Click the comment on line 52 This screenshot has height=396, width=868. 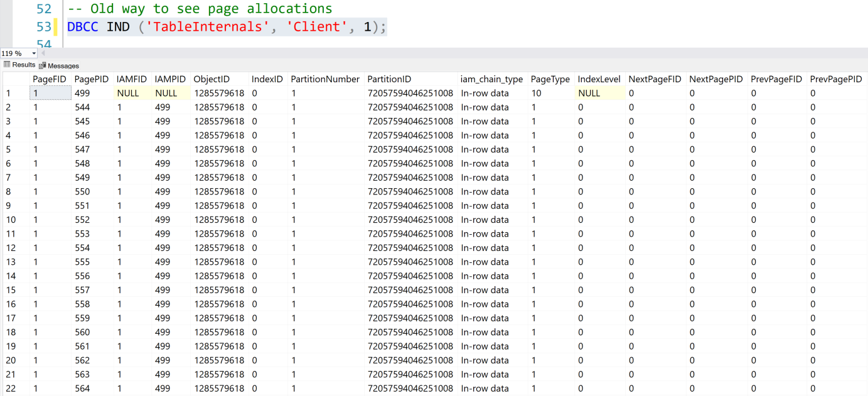click(200, 9)
